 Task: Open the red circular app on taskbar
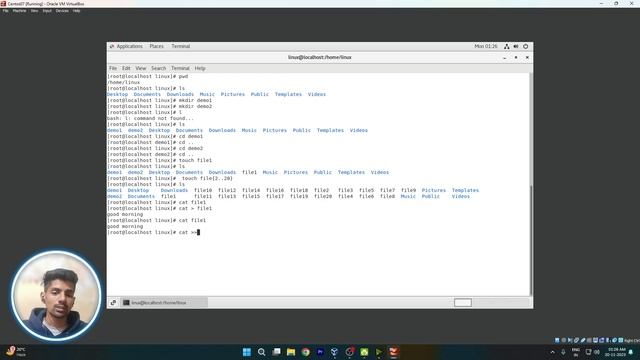tap(349, 352)
